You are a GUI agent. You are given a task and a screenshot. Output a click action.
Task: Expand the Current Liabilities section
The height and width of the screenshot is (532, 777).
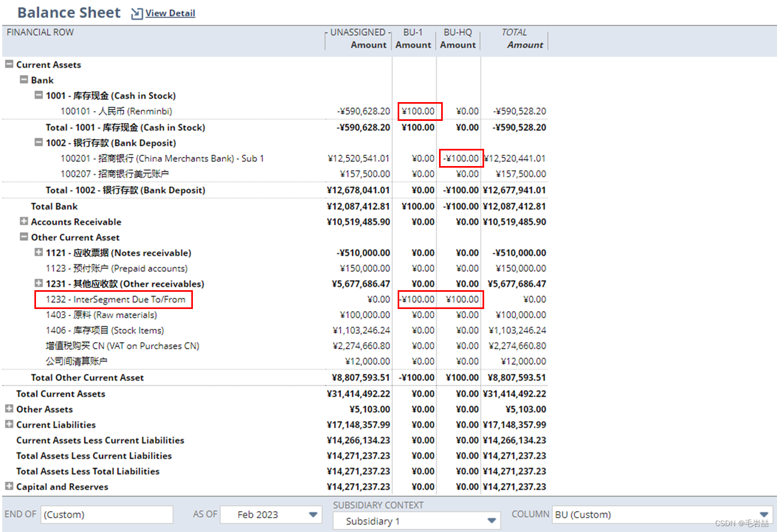pyautogui.click(x=9, y=425)
